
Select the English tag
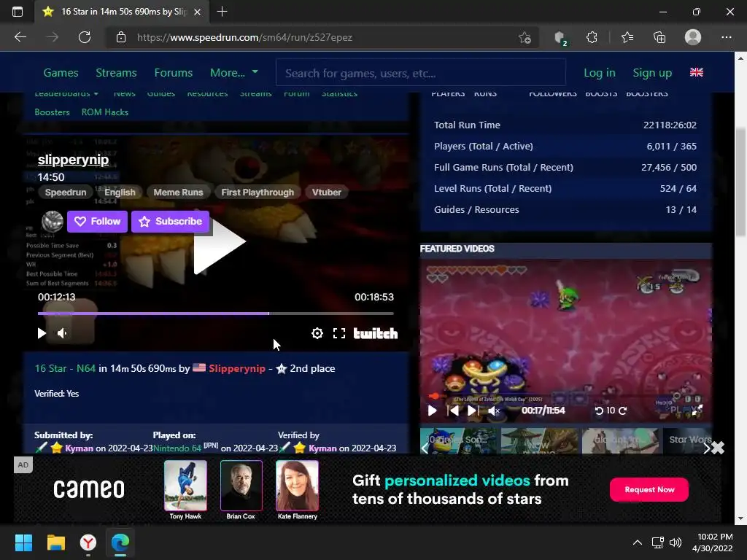coord(120,192)
